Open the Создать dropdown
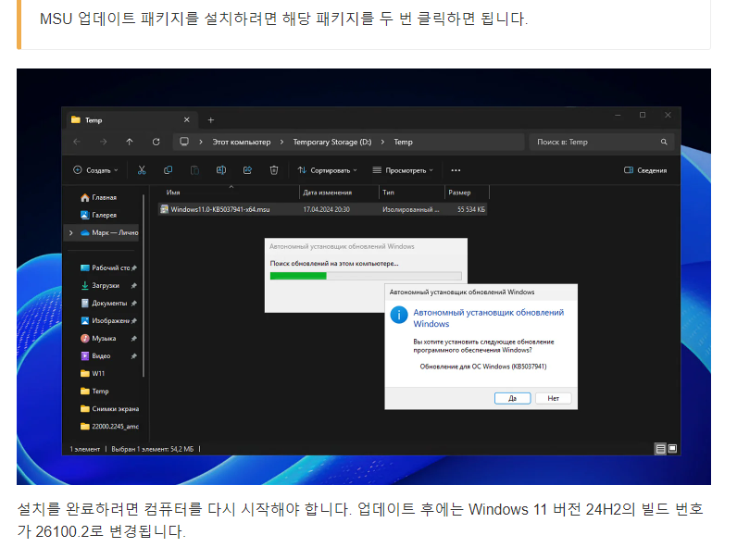 point(95,170)
